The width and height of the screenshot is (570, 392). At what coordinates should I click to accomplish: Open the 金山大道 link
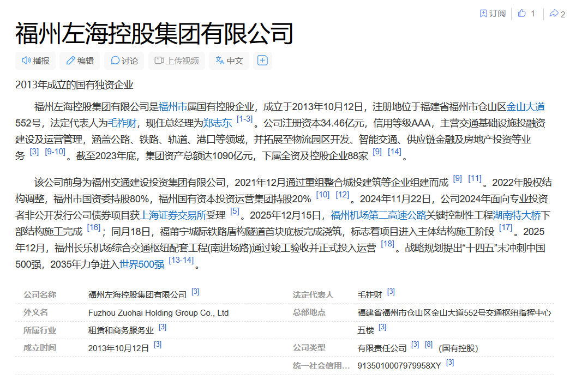[x=526, y=106]
